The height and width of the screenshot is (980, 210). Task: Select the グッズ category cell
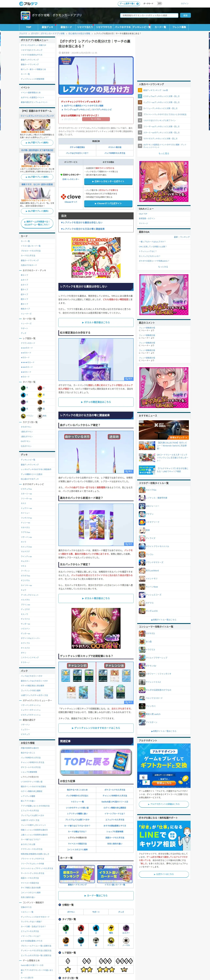[x=121, y=912]
